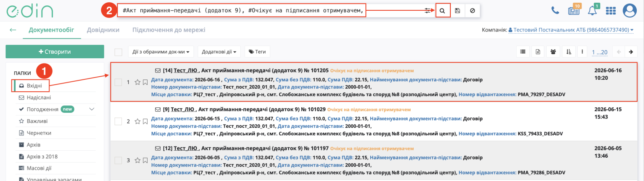The height and width of the screenshot is (181, 644).
Task: Switch to list view icon
Action: point(523,52)
